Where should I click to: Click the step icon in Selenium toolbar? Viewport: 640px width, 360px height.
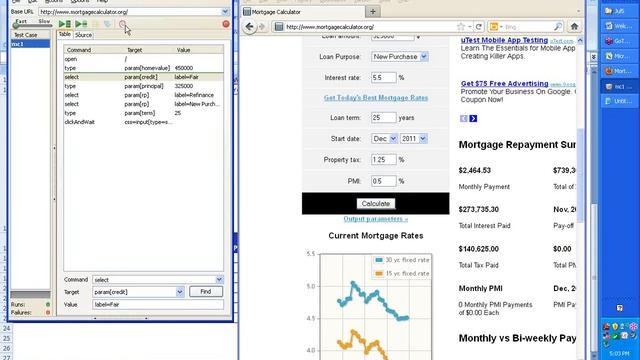pos(107,24)
